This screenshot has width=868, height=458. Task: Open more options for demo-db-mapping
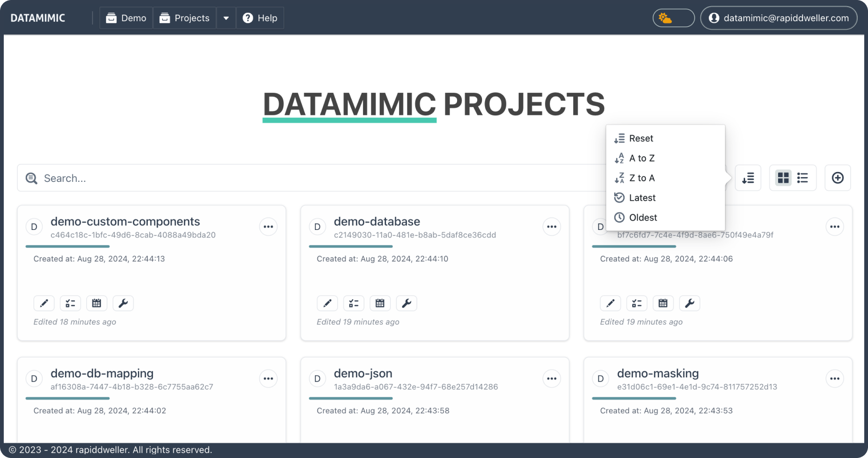click(268, 378)
